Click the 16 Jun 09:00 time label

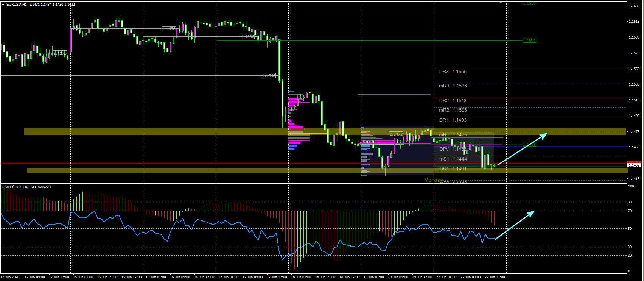pyautogui.click(x=180, y=277)
